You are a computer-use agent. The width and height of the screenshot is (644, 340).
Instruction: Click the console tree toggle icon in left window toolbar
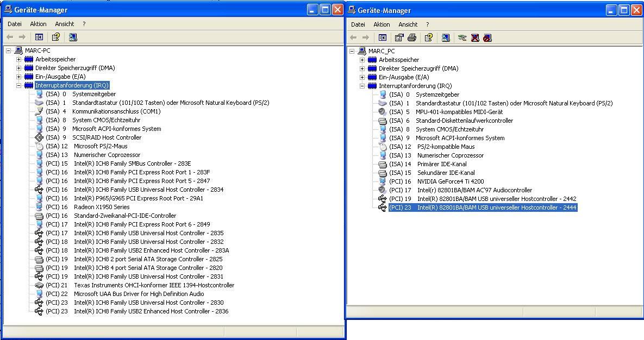[x=39, y=37]
